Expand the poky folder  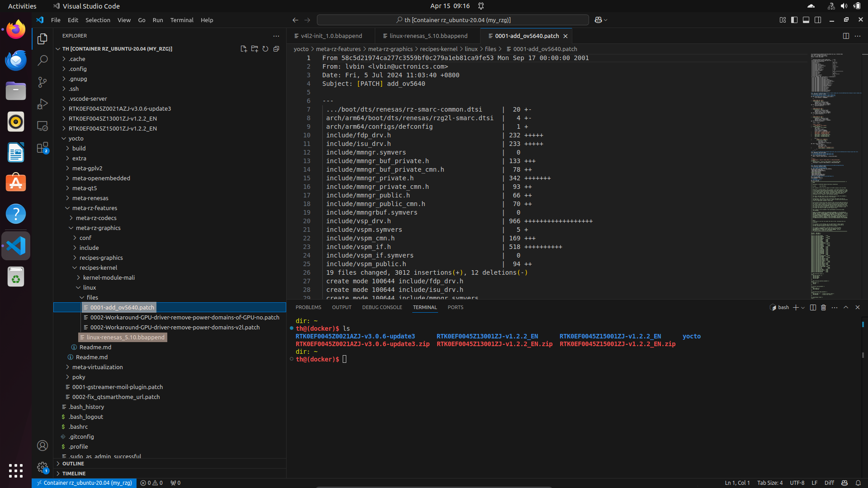tap(170, 377)
